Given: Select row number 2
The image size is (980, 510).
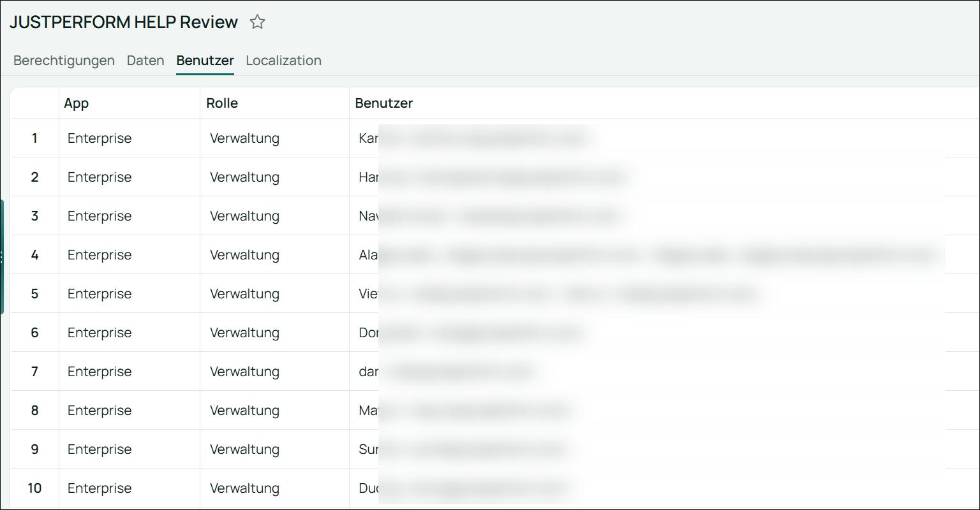Looking at the screenshot, I should [34, 177].
